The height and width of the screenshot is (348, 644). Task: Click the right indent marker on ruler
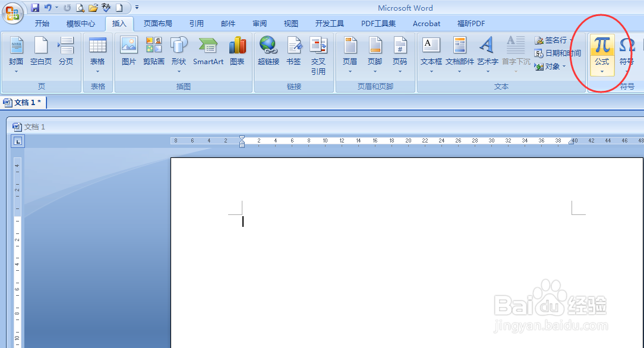(x=572, y=141)
